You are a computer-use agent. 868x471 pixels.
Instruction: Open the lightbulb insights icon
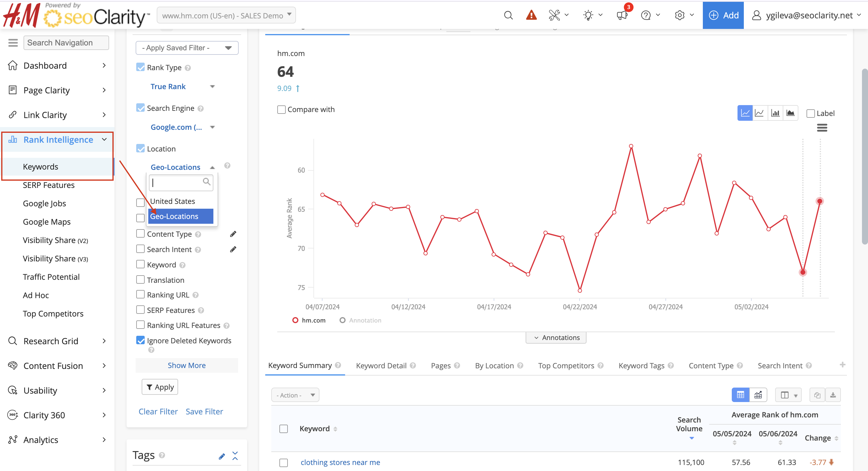588,15
